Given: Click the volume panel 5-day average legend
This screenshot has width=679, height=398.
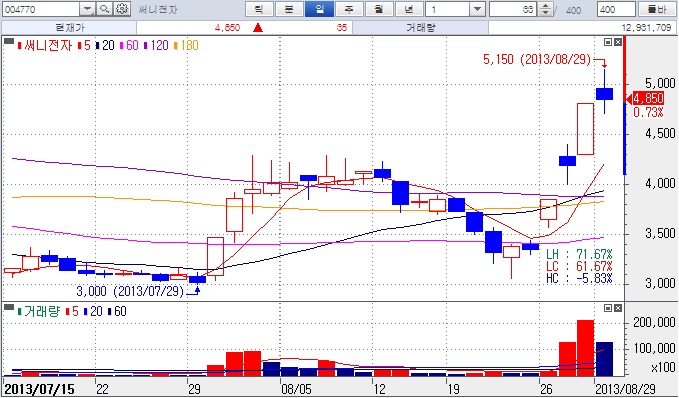Looking at the screenshot, I should pos(72,311).
